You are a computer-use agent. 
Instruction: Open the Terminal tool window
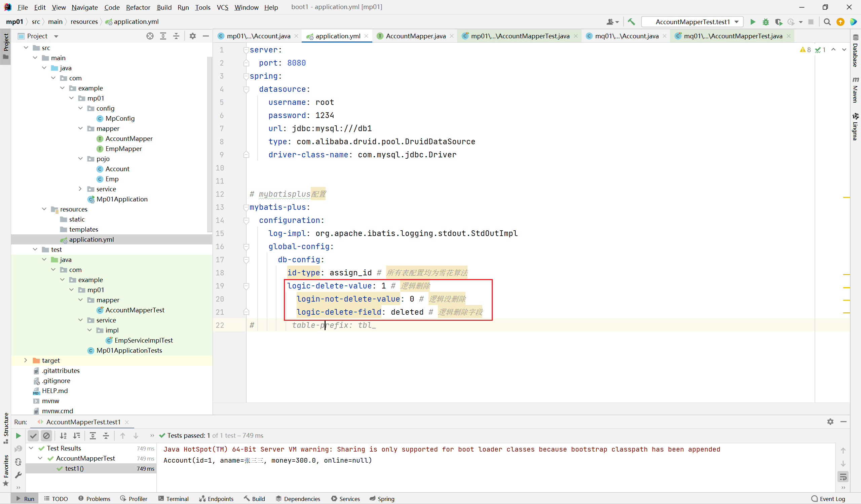coord(174,499)
